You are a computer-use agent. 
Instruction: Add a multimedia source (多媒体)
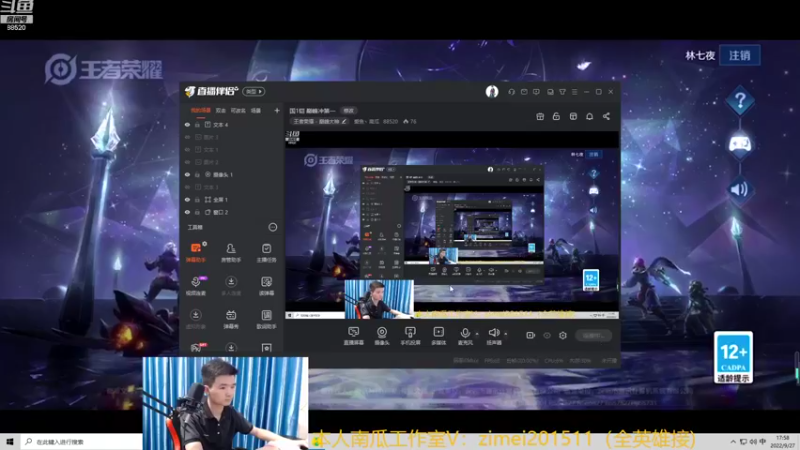pyautogui.click(x=439, y=336)
